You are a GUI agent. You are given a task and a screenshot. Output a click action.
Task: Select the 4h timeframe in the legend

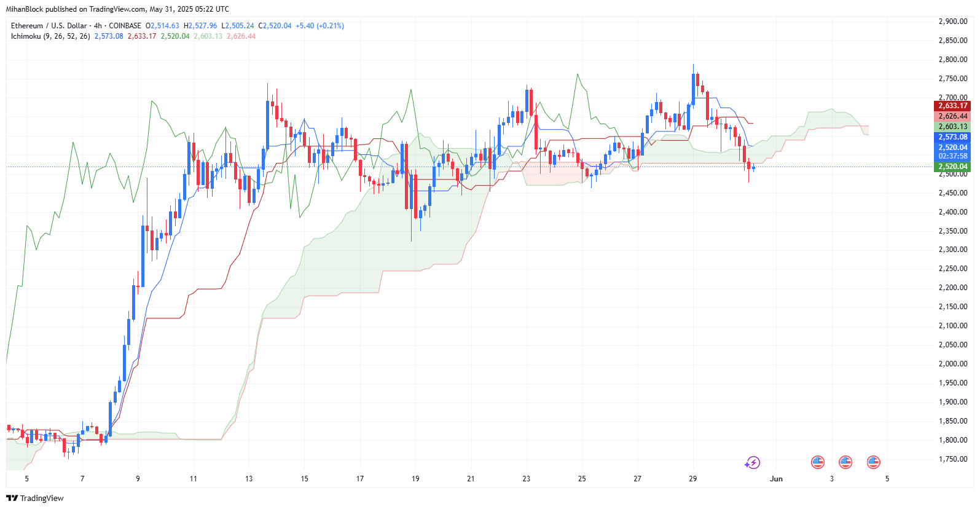coord(98,26)
